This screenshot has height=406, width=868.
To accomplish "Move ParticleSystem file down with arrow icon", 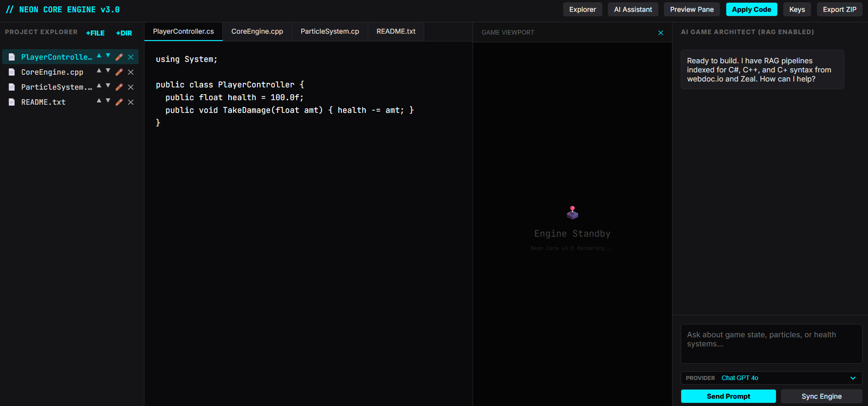I will (x=108, y=86).
